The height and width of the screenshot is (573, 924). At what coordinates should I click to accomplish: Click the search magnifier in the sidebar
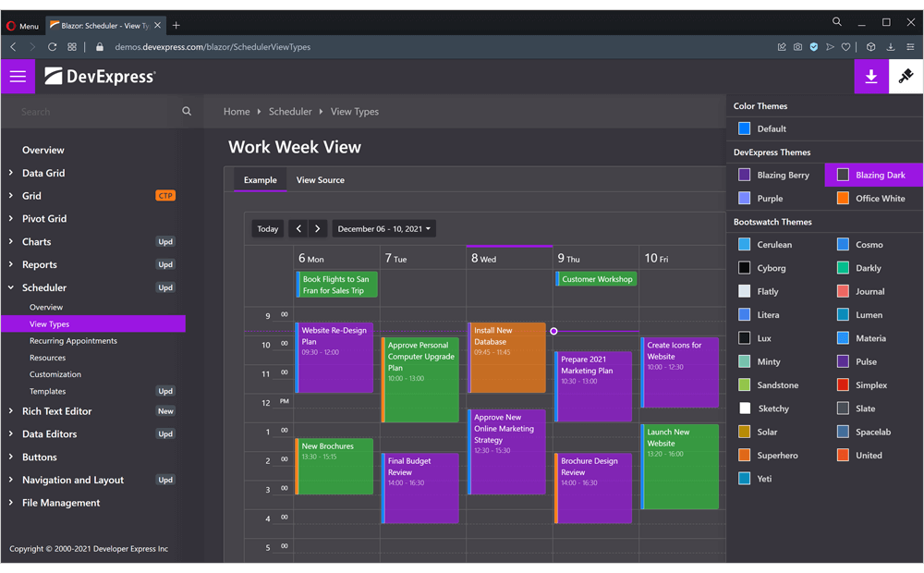(187, 110)
